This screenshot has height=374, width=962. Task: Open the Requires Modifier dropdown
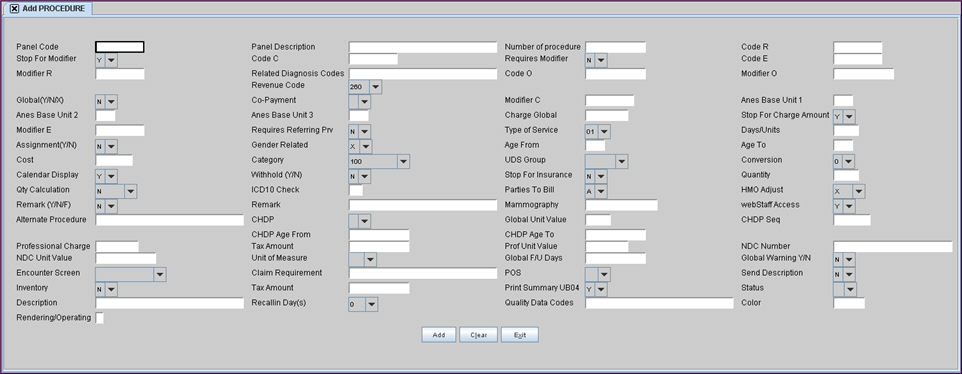(x=601, y=60)
